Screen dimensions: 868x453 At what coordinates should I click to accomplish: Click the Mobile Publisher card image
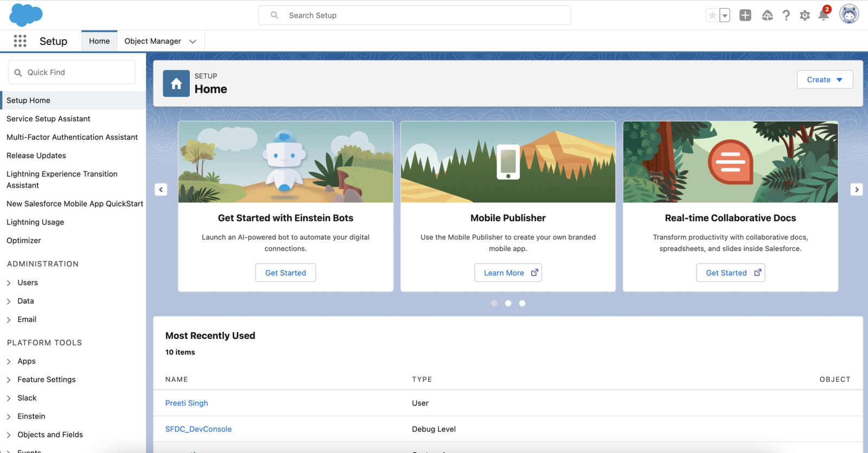(508, 162)
